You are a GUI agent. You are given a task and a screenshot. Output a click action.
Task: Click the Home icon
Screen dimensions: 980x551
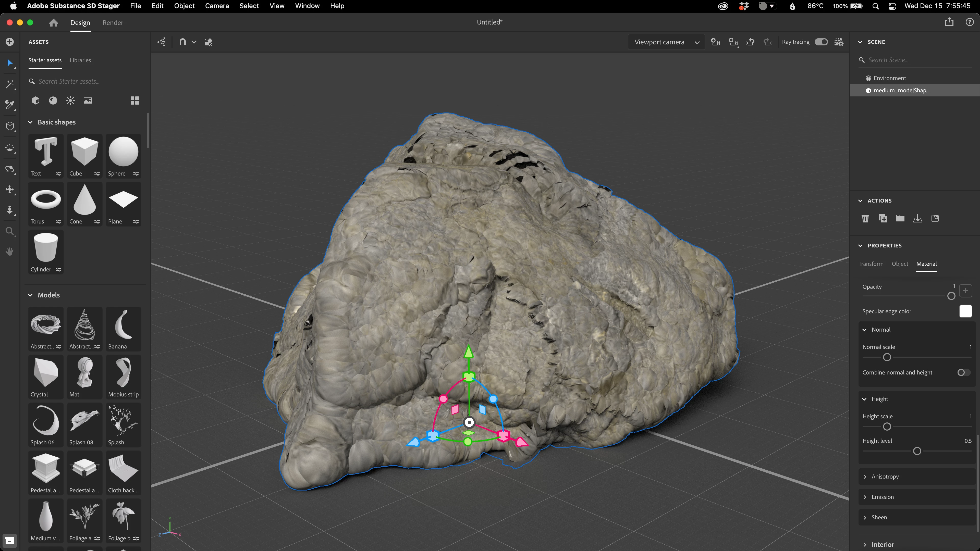tap(53, 23)
